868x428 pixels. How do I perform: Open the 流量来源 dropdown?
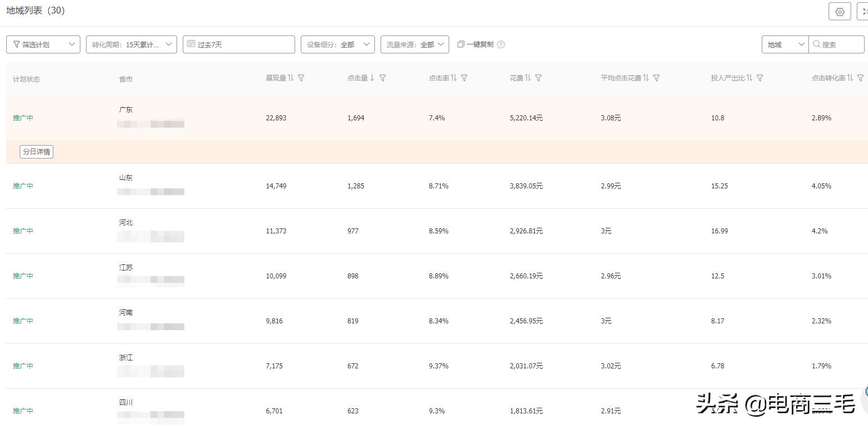pyautogui.click(x=414, y=44)
